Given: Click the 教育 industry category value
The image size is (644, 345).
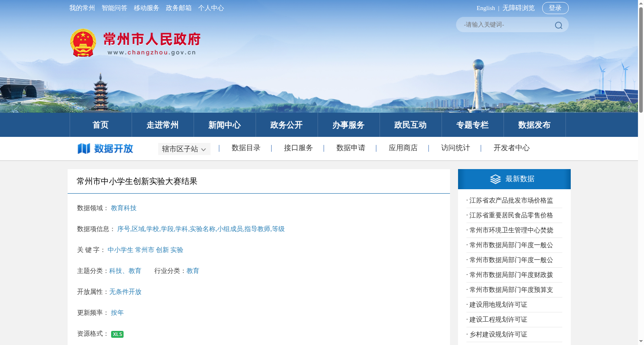Looking at the screenshot, I should (193, 271).
